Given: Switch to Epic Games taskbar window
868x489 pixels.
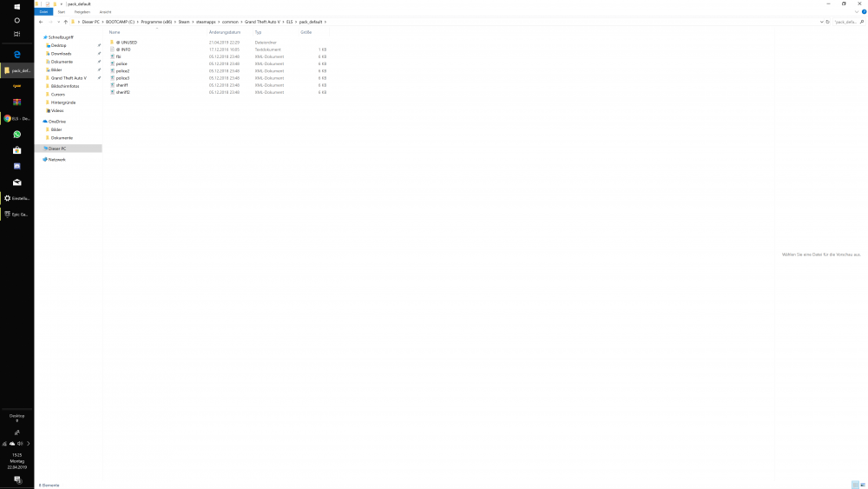Looking at the screenshot, I should (16, 215).
